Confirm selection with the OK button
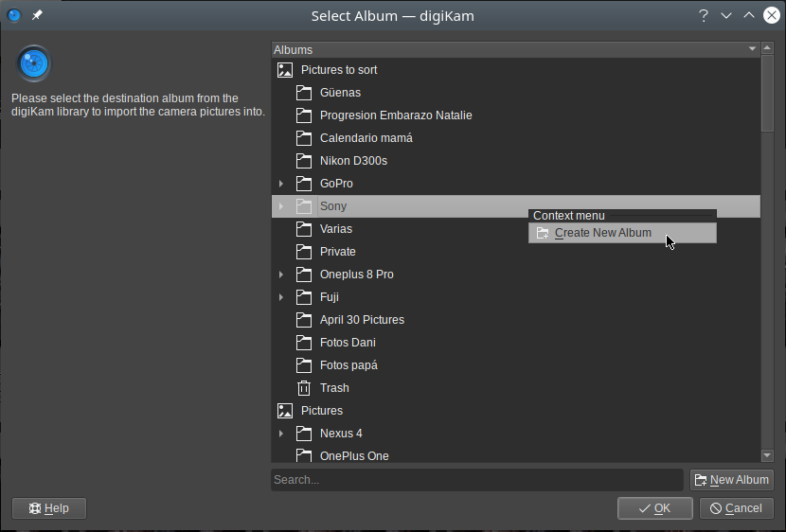Screen dimensions: 786x532 tap(655, 508)
